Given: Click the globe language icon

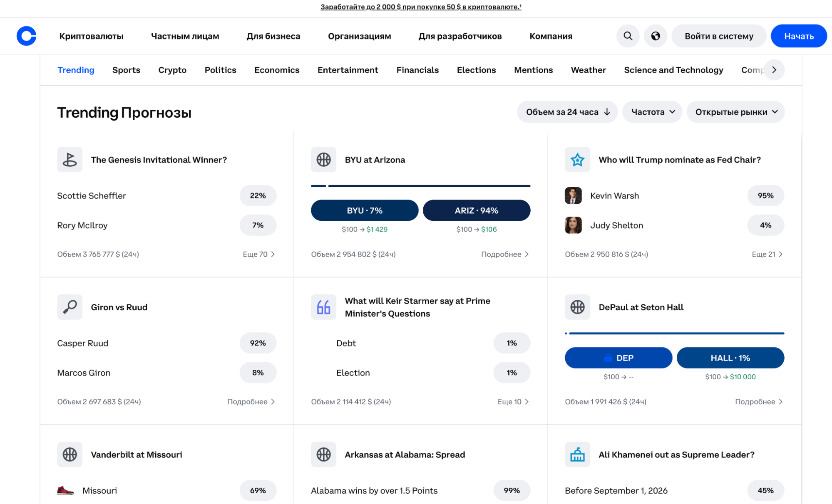Looking at the screenshot, I should 655,36.
